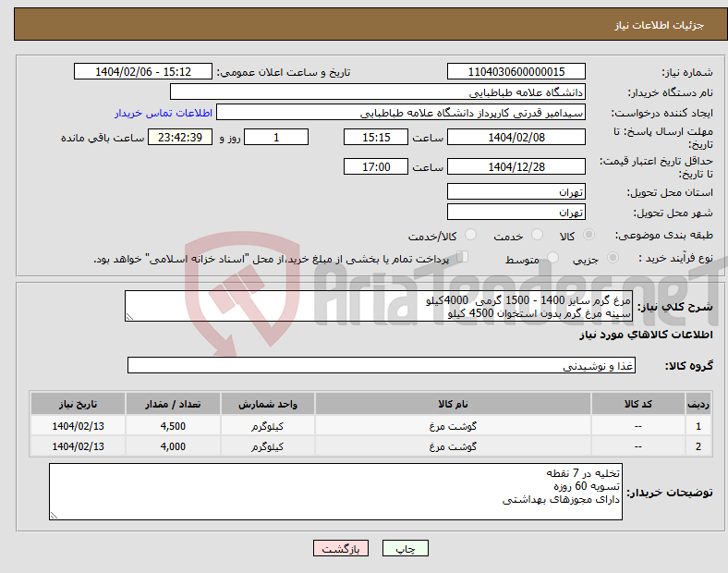Click the row number 2 cell

tap(698, 446)
